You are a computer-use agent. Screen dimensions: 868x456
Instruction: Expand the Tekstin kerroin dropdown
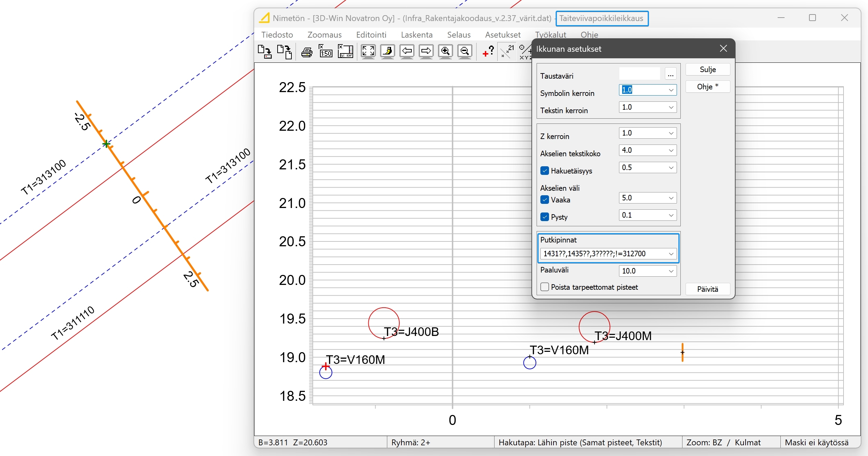tap(671, 107)
